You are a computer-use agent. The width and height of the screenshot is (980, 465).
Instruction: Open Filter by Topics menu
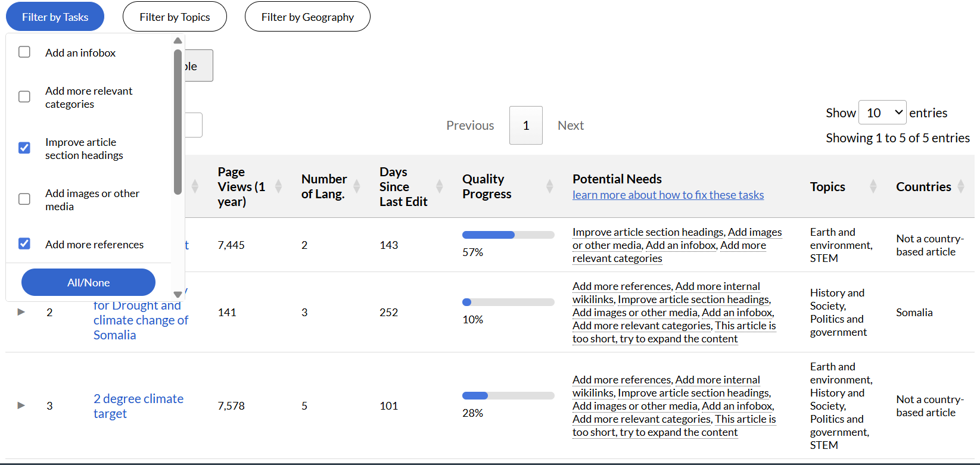pyautogui.click(x=175, y=17)
